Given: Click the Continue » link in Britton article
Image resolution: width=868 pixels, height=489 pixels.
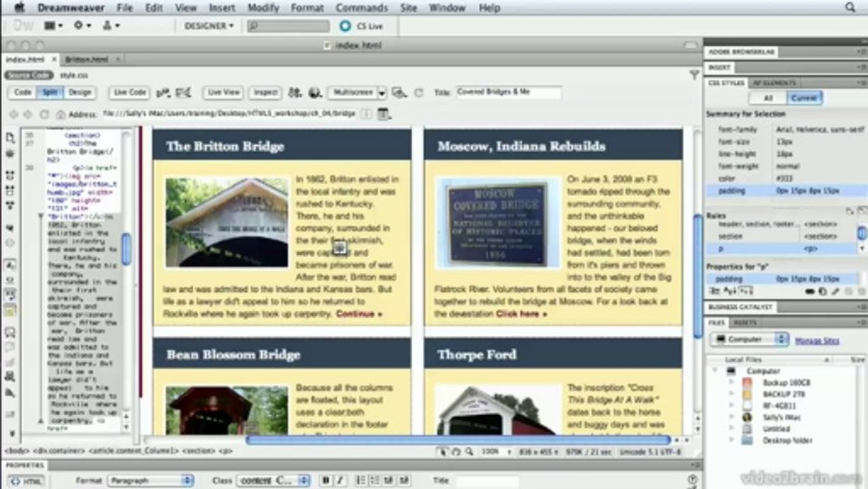Looking at the screenshot, I should tap(359, 314).
